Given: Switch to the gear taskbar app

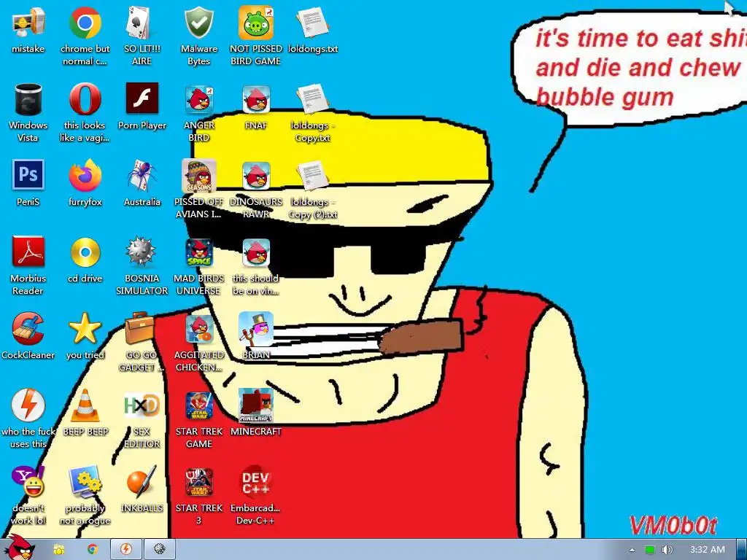Looking at the screenshot, I should coord(160,550).
